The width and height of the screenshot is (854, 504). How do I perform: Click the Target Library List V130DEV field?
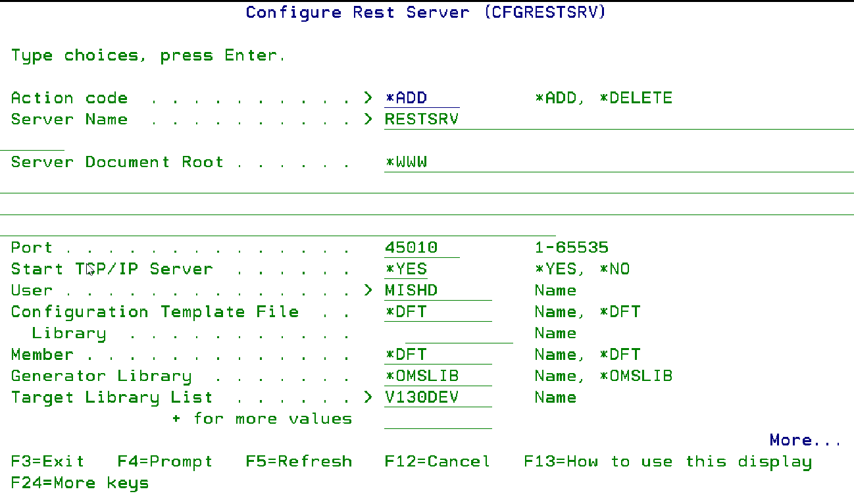point(438,397)
